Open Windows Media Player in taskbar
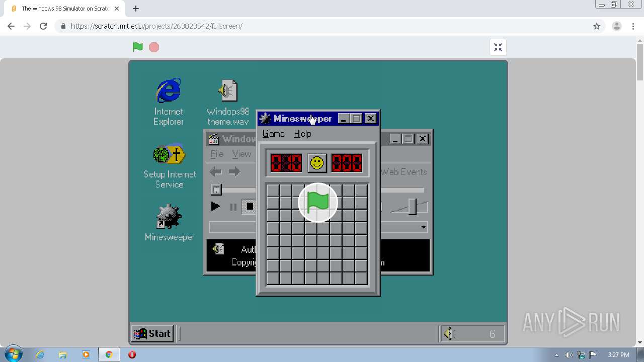The image size is (644, 362). 86,354
